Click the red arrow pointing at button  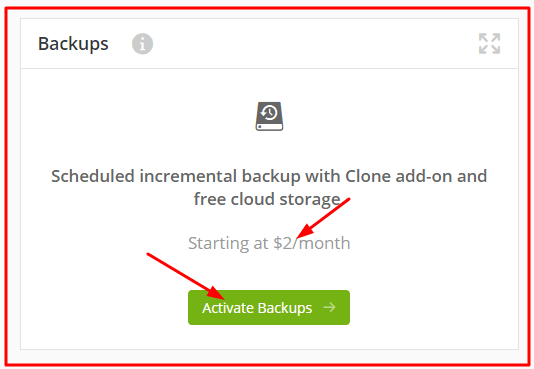click(x=185, y=276)
